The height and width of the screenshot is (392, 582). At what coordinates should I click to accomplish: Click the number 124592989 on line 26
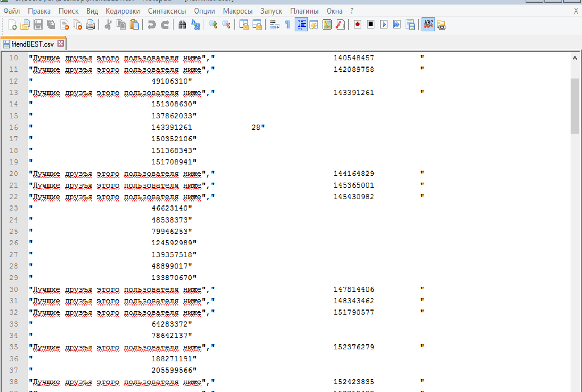coord(171,243)
